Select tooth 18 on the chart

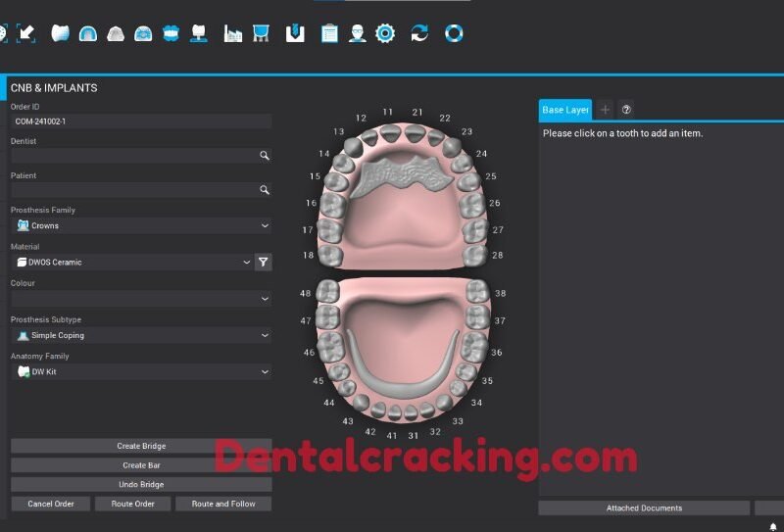coord(330,255)
